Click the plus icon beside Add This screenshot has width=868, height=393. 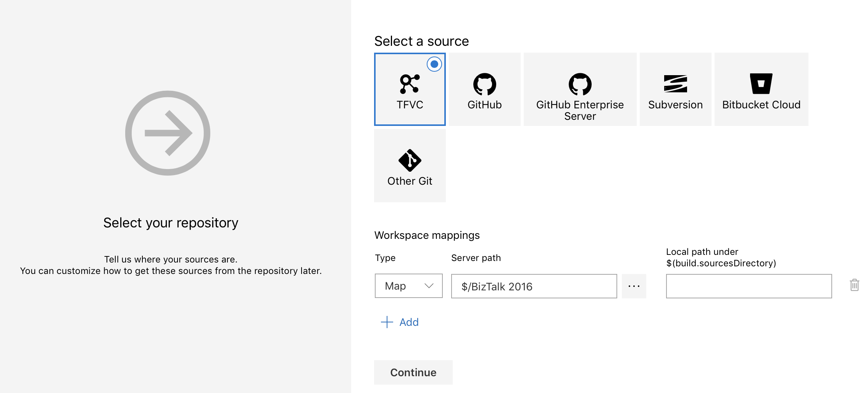[x=387, y=322]
